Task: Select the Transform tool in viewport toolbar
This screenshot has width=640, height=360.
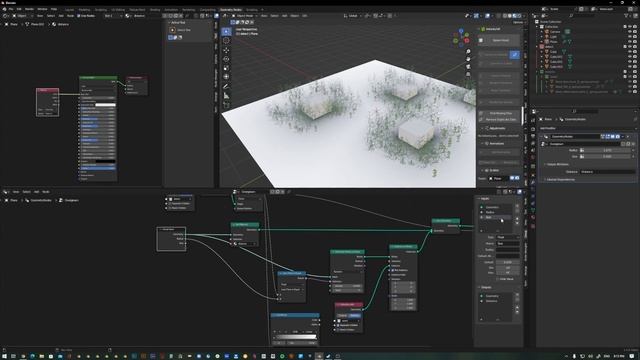Action: coord(226,77)
